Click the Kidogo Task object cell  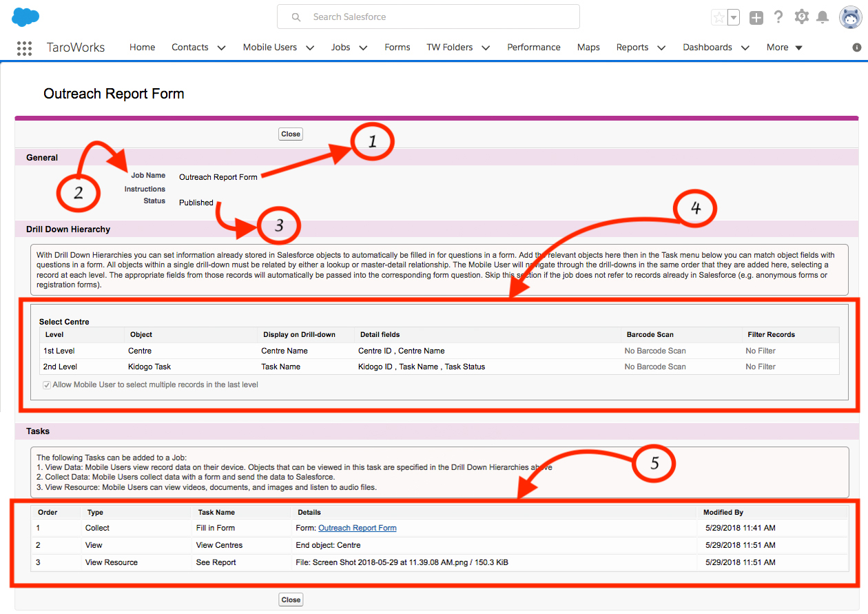tap(149, 367)
